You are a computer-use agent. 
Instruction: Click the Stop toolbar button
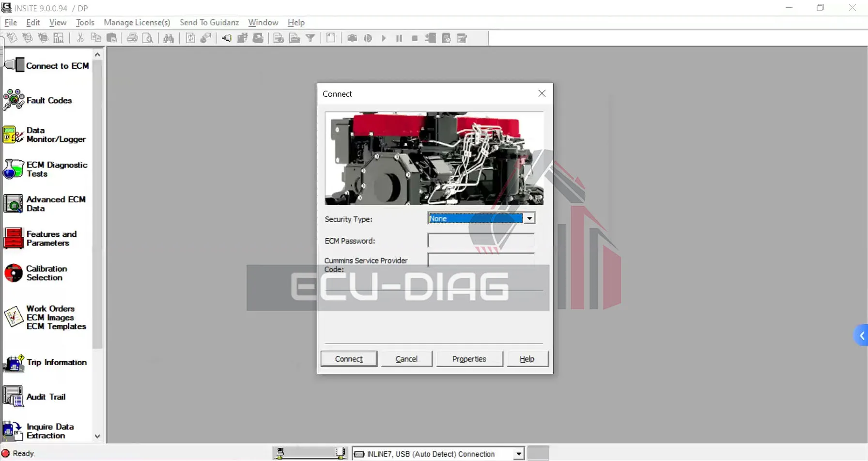click(x=415, y=38)
